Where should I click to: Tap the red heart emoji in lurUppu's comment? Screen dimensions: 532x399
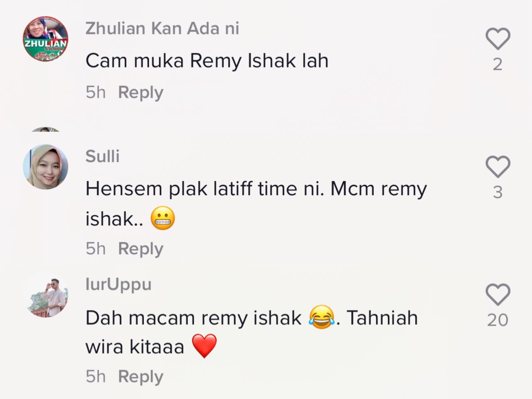[x=204, y=346]
